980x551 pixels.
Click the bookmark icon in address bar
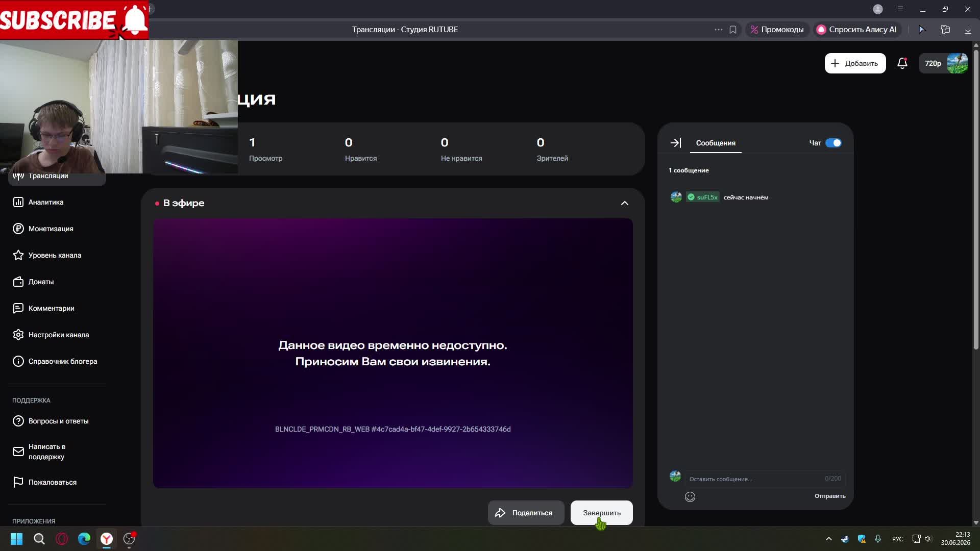pyautogui.click(x=733, y=30)
